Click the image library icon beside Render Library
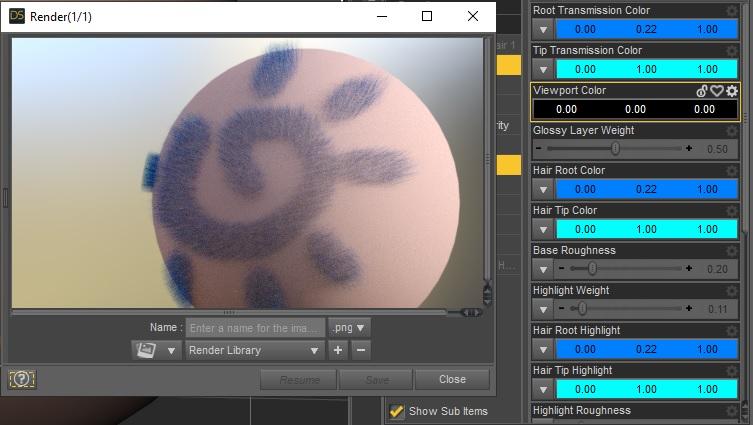Image resolution: width=753 pixels, height=425 pixels. (x=146, y=350)
